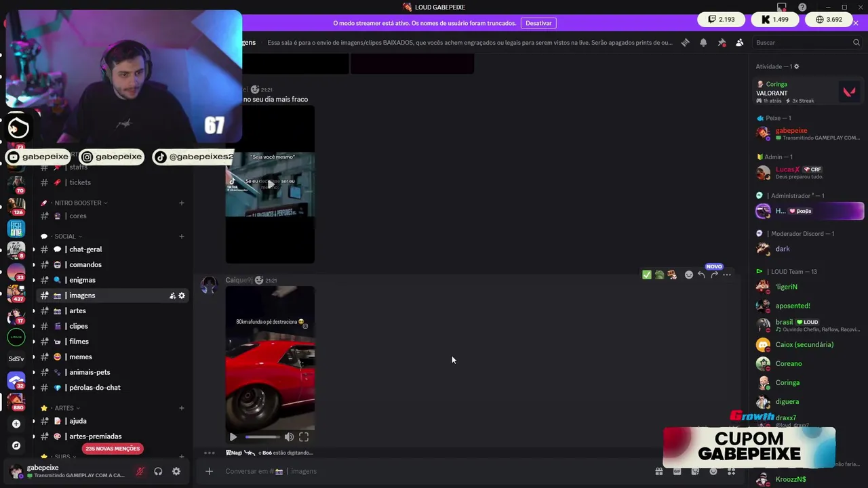Show pinned messages
This screenshot has height=488, width=868.
pos(722,42)
